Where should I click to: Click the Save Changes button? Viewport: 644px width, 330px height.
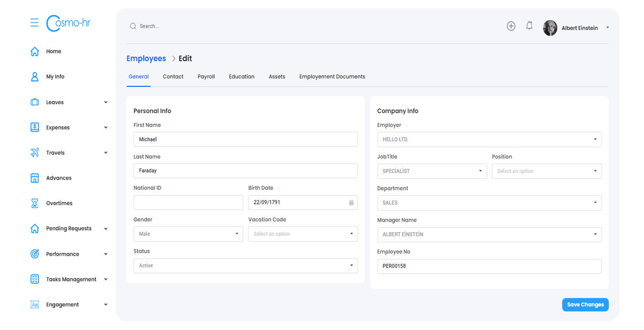click(585, 305)
